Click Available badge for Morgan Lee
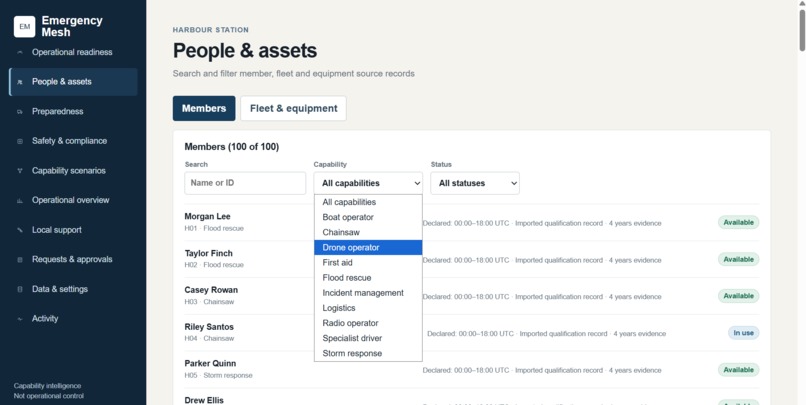806x405 pixels. (738, 223)
